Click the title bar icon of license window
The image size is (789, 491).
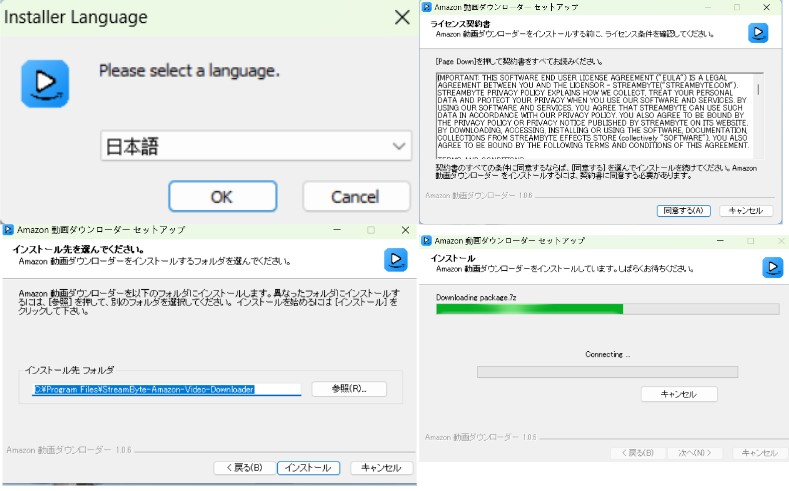point(427,7)
